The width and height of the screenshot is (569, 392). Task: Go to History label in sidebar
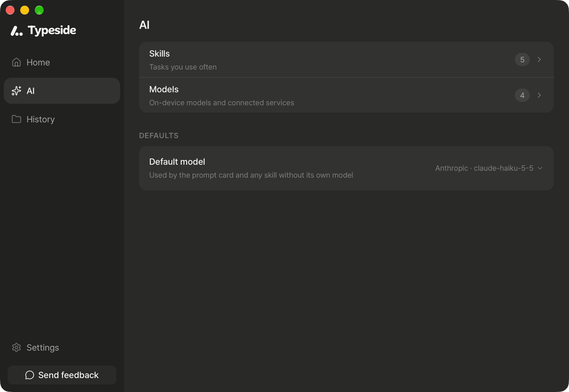coord(40,119)
